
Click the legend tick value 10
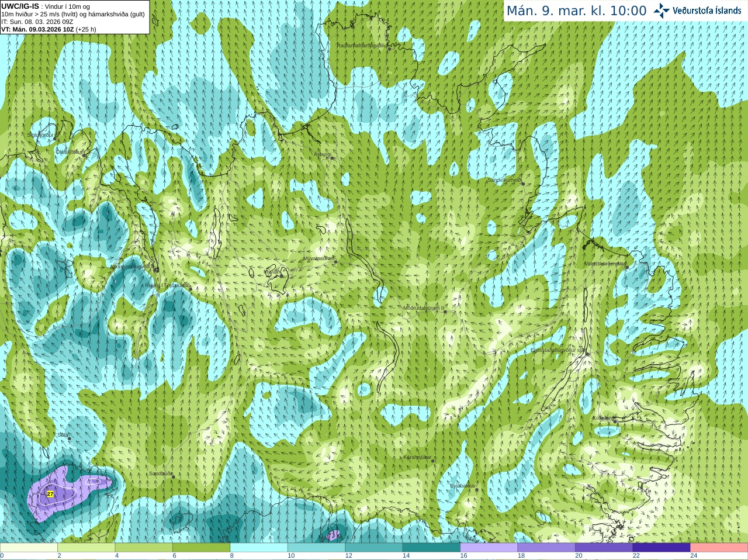[291, 556]
